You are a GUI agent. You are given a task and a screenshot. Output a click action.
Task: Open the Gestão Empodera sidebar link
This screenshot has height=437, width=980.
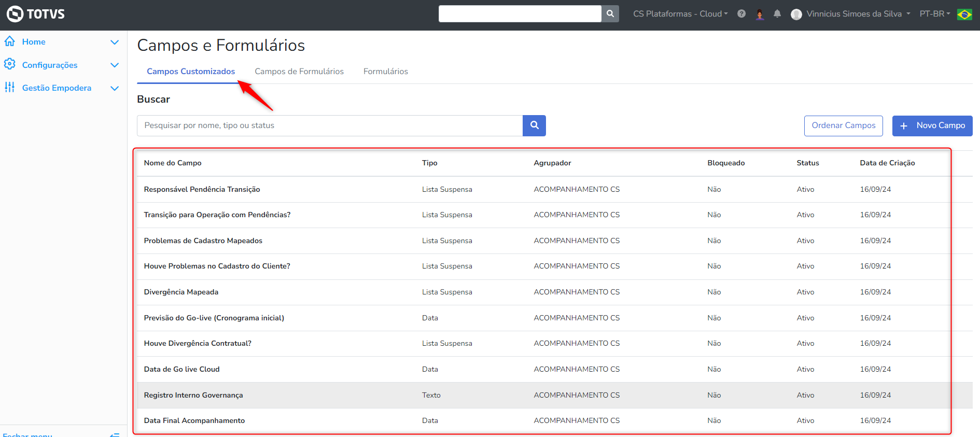(57, 88)
